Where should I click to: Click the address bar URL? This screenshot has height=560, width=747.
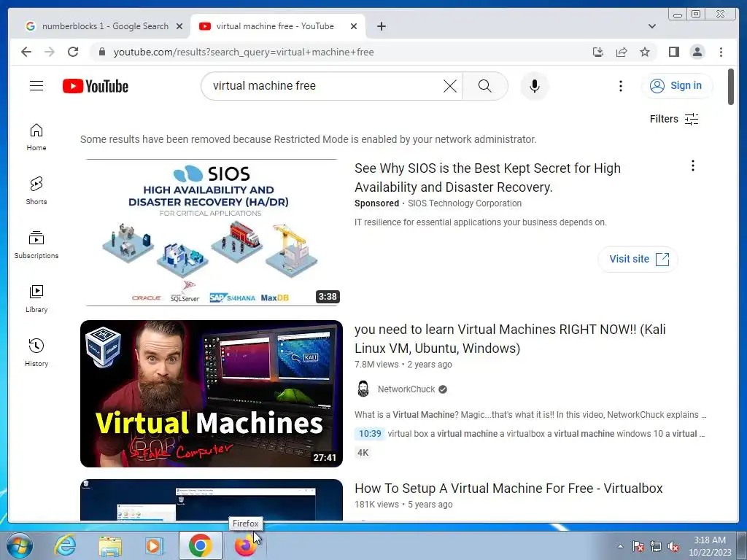[x=244, y=52]
